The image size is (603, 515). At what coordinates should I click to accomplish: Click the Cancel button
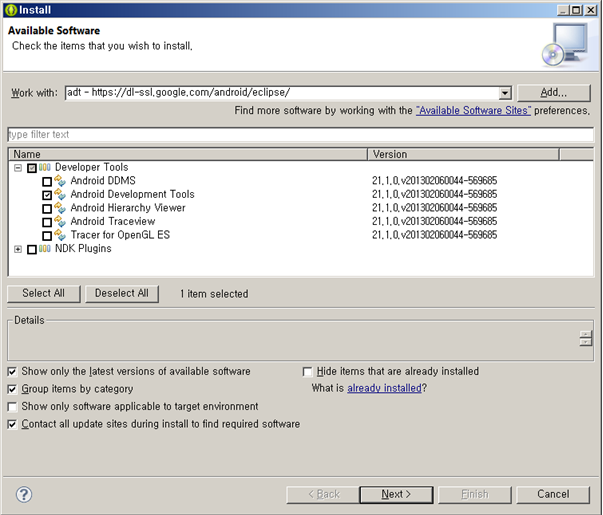pos(553,494)
